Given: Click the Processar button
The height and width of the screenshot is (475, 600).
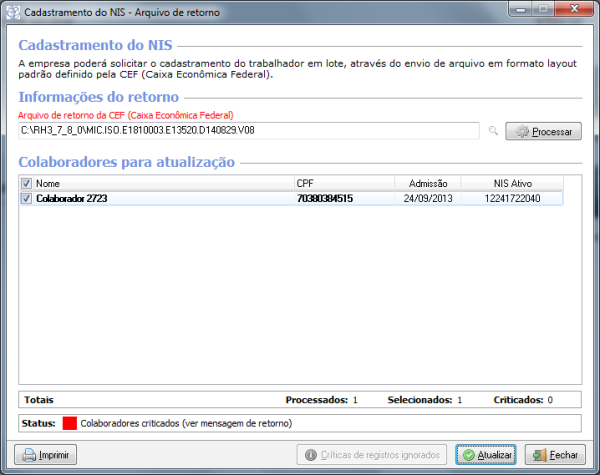Looking at the screenshot, I should point(543,131).
